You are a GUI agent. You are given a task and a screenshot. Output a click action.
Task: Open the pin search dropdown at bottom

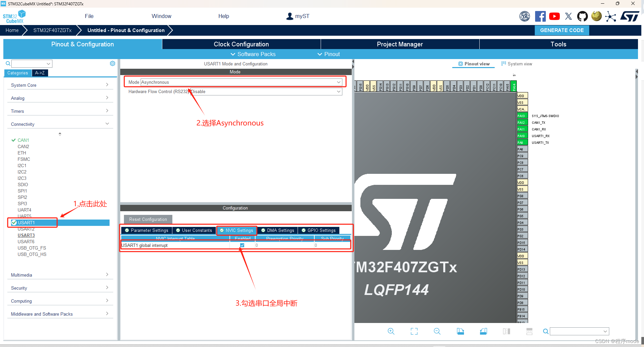point(580,331)
